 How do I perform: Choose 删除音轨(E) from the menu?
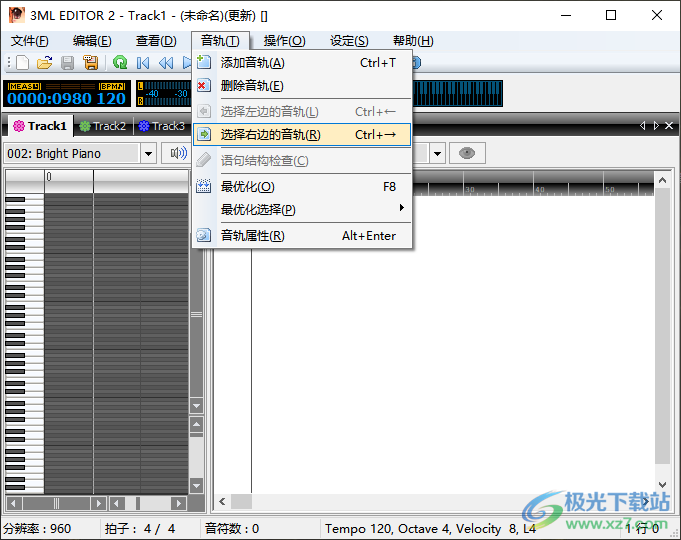[x=302, y=85]
